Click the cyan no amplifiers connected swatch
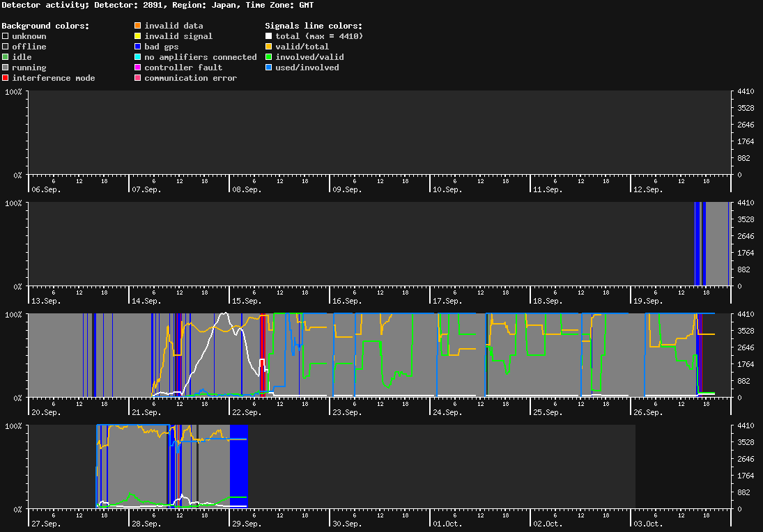763x532 pixels. coord(138,57)
